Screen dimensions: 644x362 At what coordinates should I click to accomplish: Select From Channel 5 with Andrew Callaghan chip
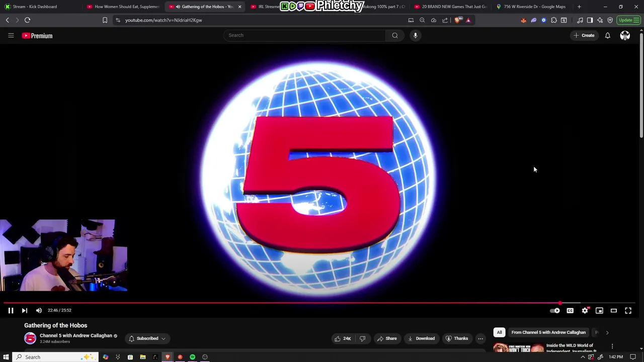[x=548, y=332]
